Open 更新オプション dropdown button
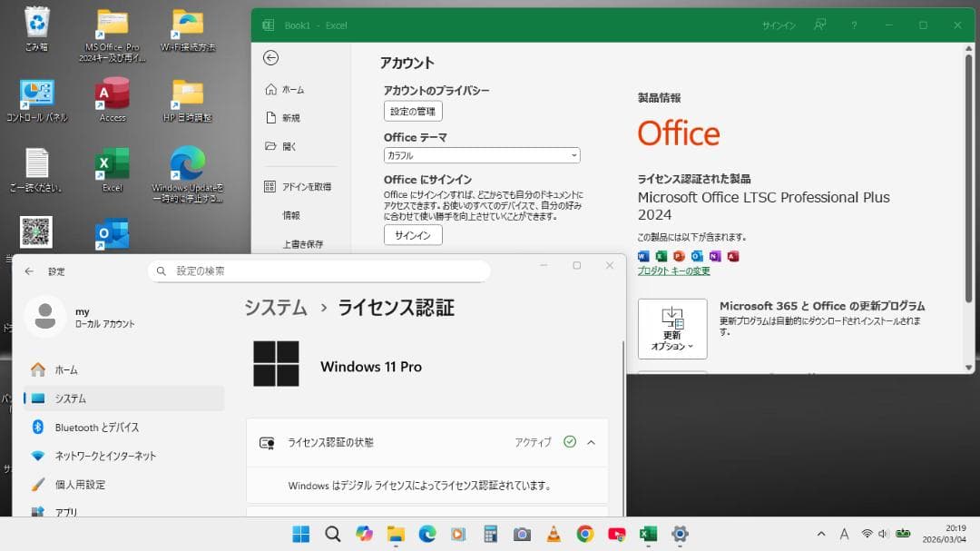 point(672,329)
